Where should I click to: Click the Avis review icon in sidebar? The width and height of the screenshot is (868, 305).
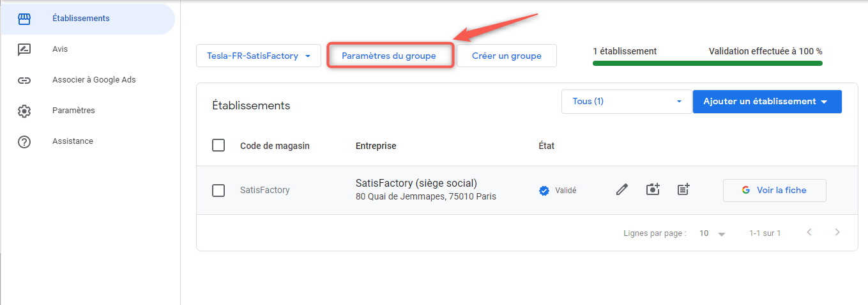pyautogui.click(x=24, y=49)
